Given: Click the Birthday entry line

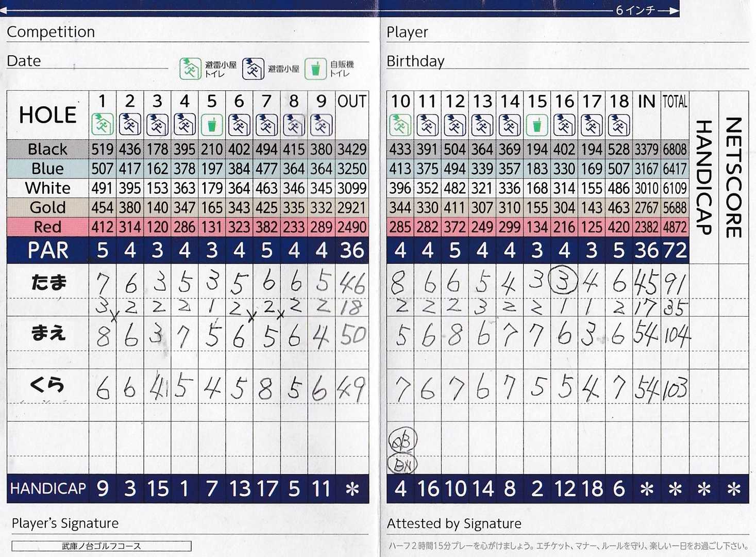Looking at the screenshot, I should 593,61.
